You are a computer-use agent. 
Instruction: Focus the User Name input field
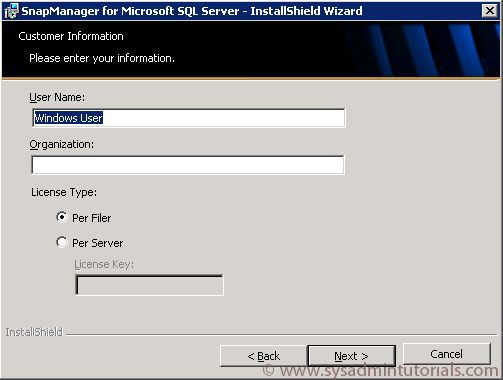189,118
